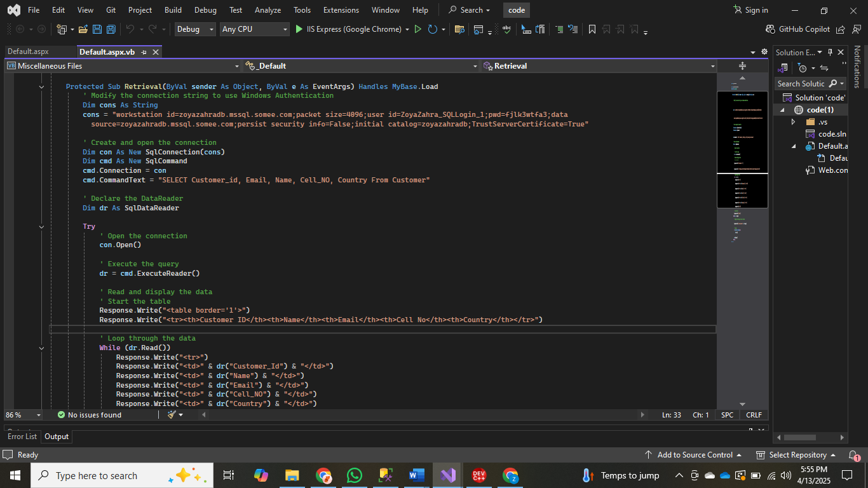Click the Save All icon
Screen dimensions: 868x488
point(111,29)
